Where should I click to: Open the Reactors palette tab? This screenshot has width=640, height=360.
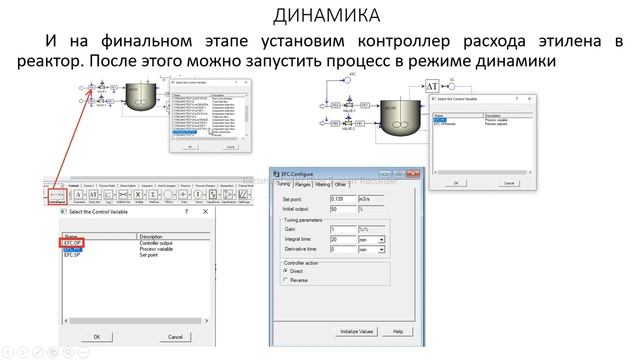[186, 186]
